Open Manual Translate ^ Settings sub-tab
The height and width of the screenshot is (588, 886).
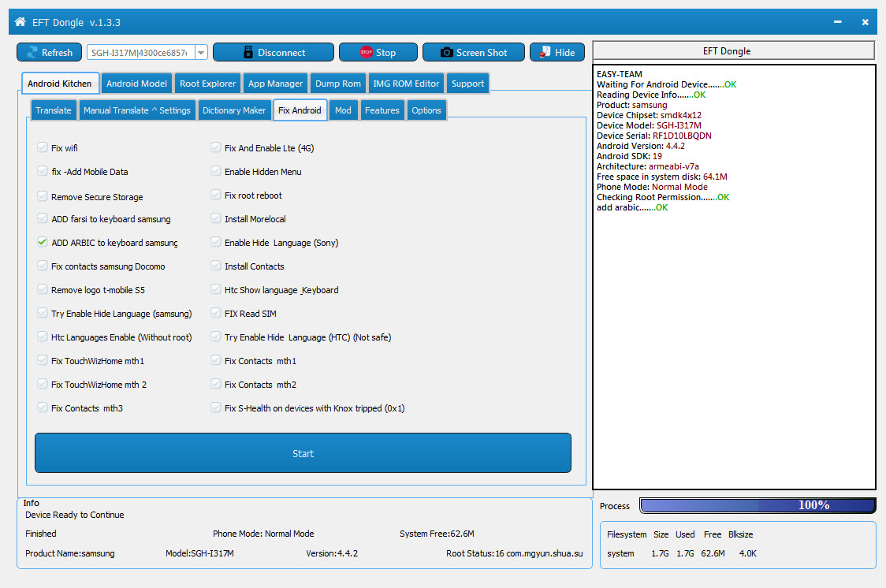137,110
